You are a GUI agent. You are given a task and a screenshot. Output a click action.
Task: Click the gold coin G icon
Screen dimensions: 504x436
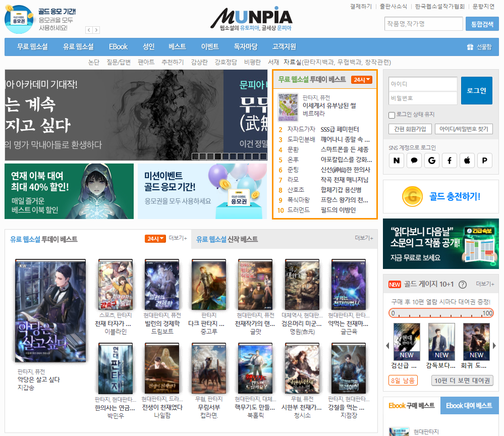point(412,196)
